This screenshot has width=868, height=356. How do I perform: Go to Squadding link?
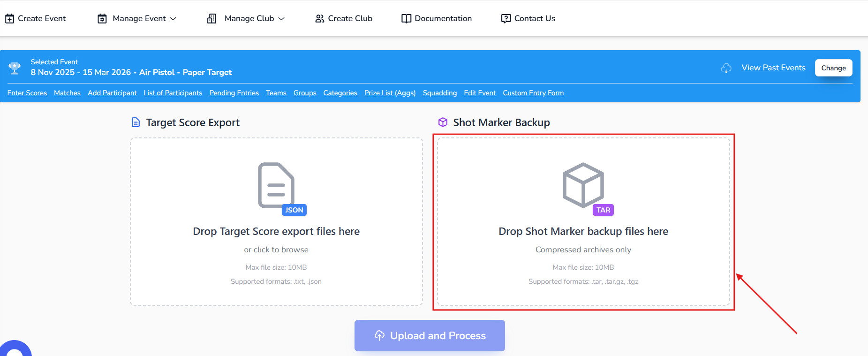coord(439,93)
